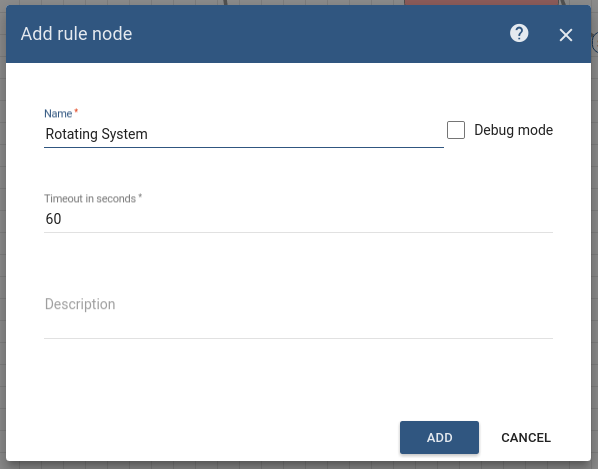The width and height of the screenshot is (598, 469).
Task: Select the Timeout in seconds field
Action: 298,219
